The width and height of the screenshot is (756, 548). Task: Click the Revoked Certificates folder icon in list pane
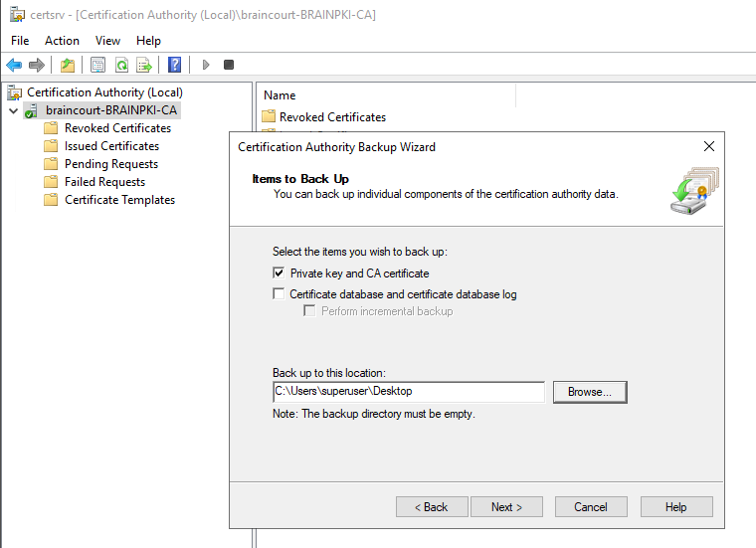(x=269, y=116)
